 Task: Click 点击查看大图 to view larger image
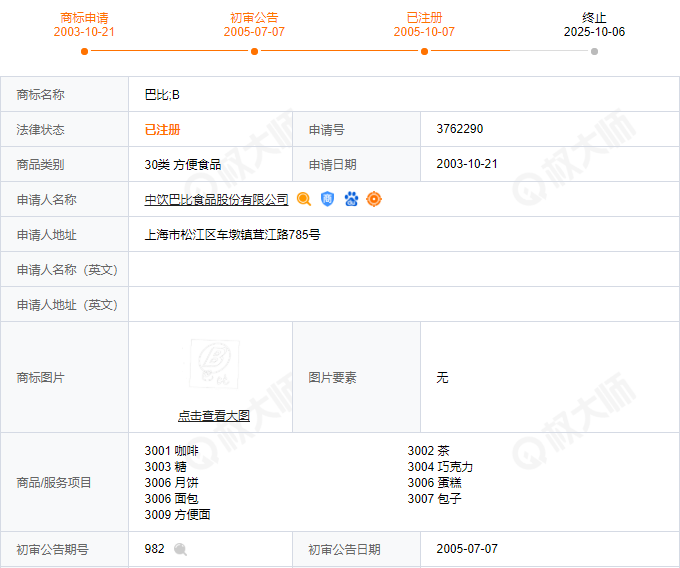point(214,416)
